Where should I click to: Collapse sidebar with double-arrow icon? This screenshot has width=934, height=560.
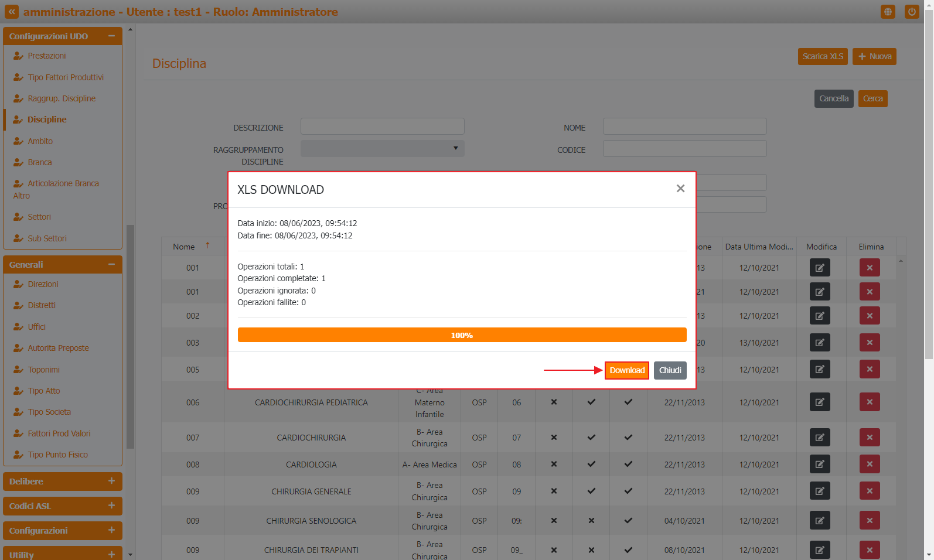tap(12, 12)
